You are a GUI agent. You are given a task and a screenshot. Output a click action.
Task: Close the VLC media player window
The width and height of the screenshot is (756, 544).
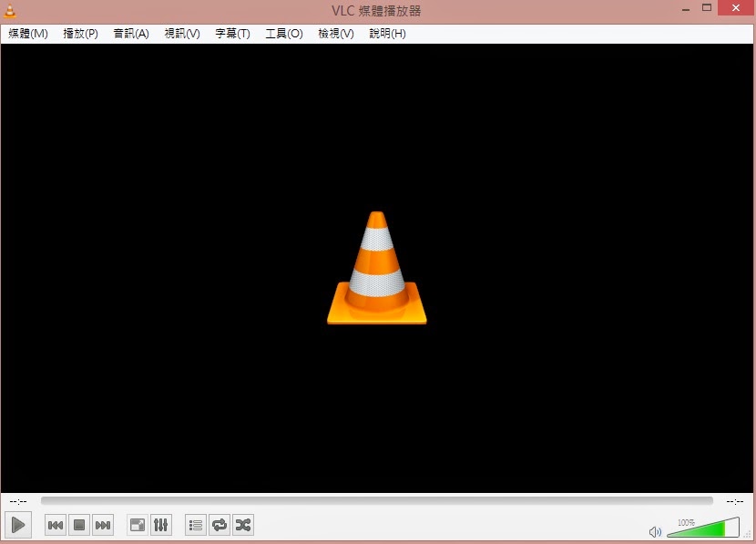(x=736, y=7)
